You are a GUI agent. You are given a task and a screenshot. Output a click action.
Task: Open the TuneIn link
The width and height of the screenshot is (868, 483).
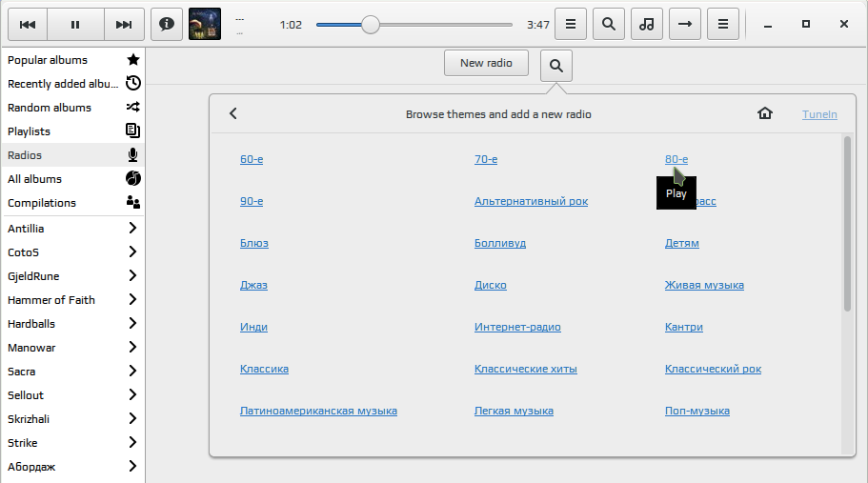coord(819,114)
